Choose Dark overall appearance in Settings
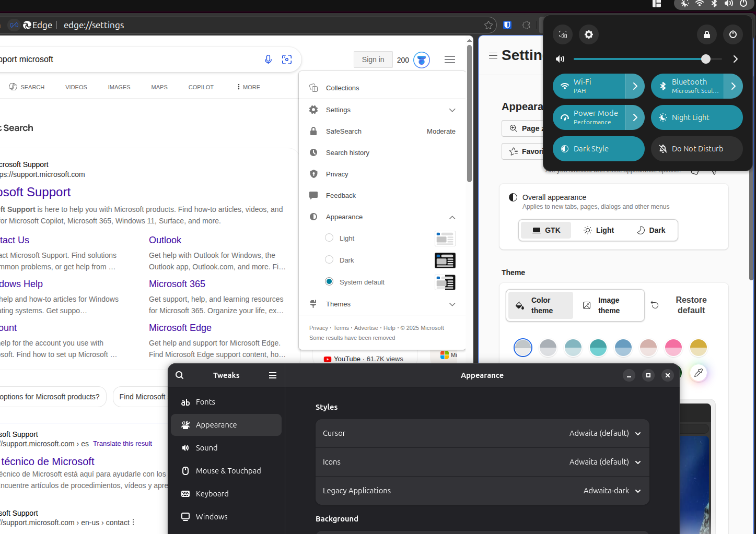The height and width of the screenshot is (534, 756). 651,230
